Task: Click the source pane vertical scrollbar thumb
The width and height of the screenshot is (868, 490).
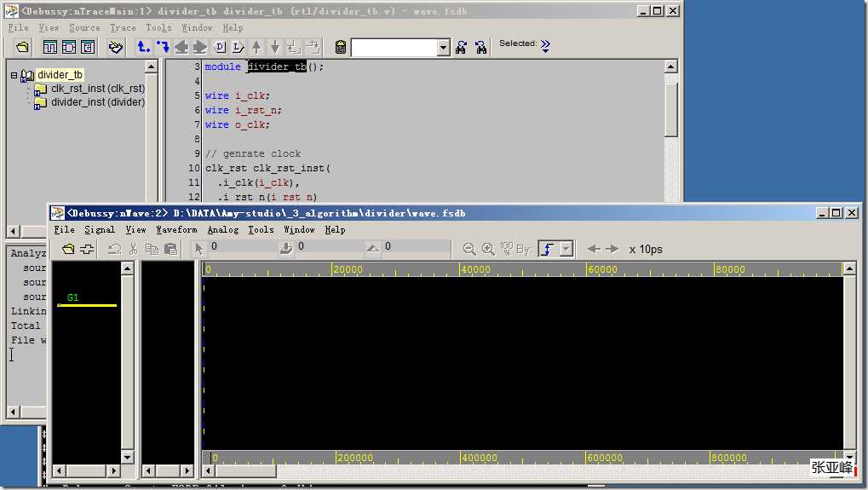Action: (x=670, y=109)
